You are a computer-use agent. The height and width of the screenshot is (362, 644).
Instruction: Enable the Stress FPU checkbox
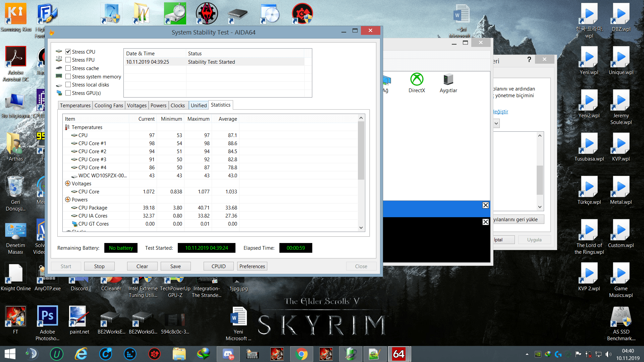point(68,60)
